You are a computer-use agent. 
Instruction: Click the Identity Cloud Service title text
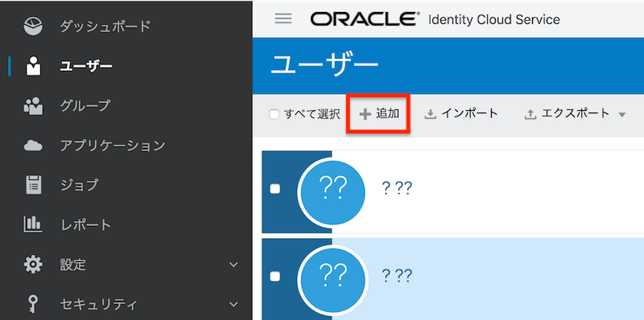pos(493,19)
